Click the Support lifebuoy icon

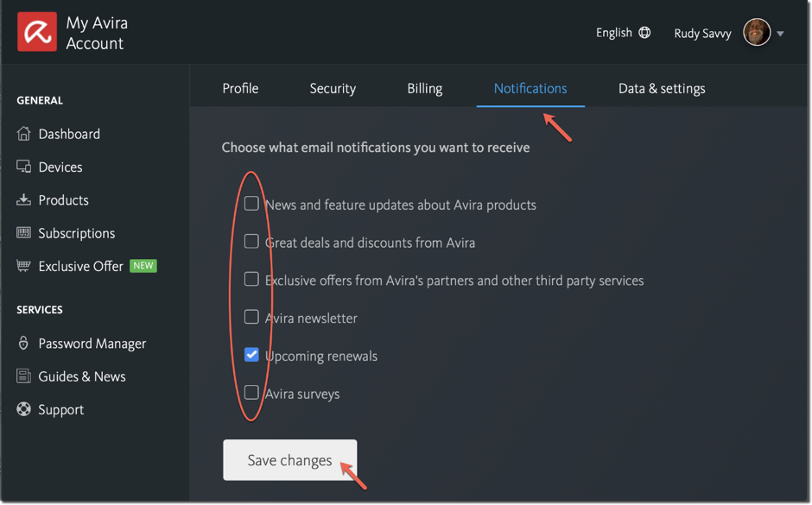(x=23, y=409)
